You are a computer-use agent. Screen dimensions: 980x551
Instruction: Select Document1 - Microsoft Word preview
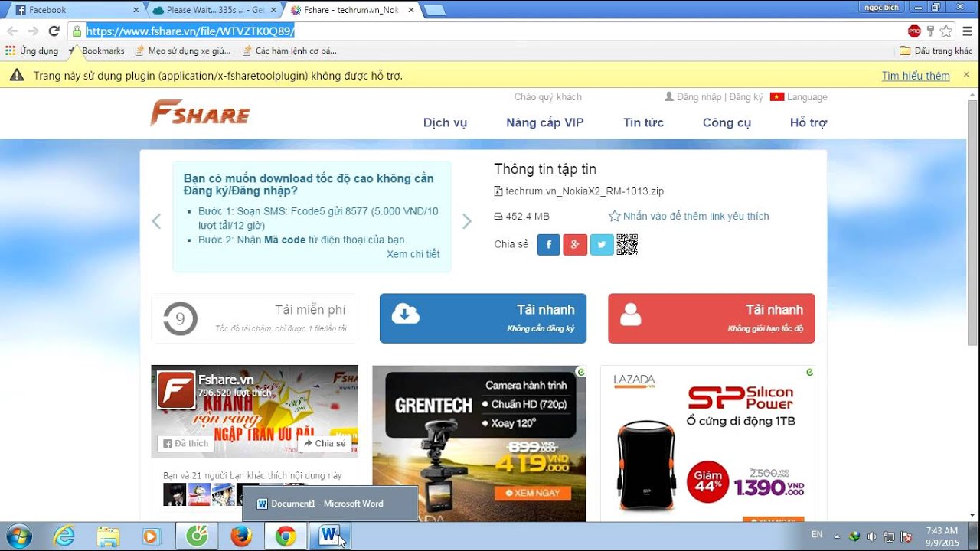click(x=330, y=503)
